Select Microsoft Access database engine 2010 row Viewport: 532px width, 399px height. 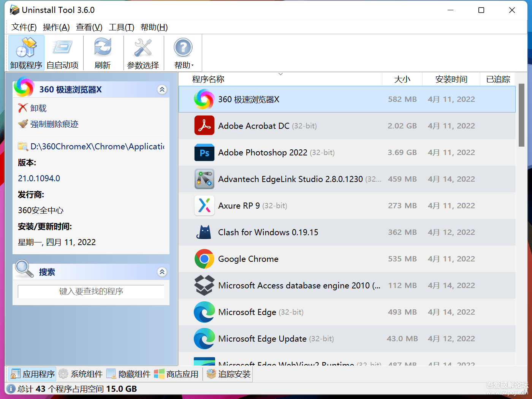pyautogui.click(x=347, y=285)
